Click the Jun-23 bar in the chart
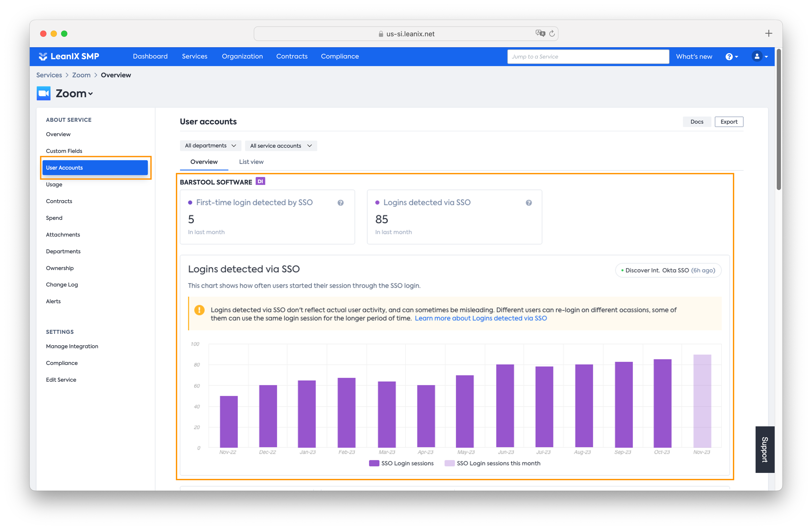Screen dimensions: 812x530 505,406
